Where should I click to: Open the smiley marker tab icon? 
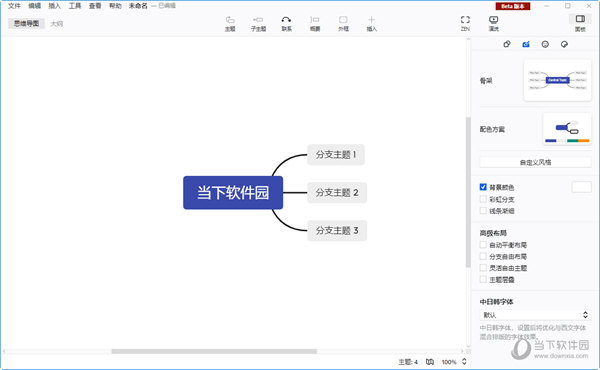(x=545, y=44)
